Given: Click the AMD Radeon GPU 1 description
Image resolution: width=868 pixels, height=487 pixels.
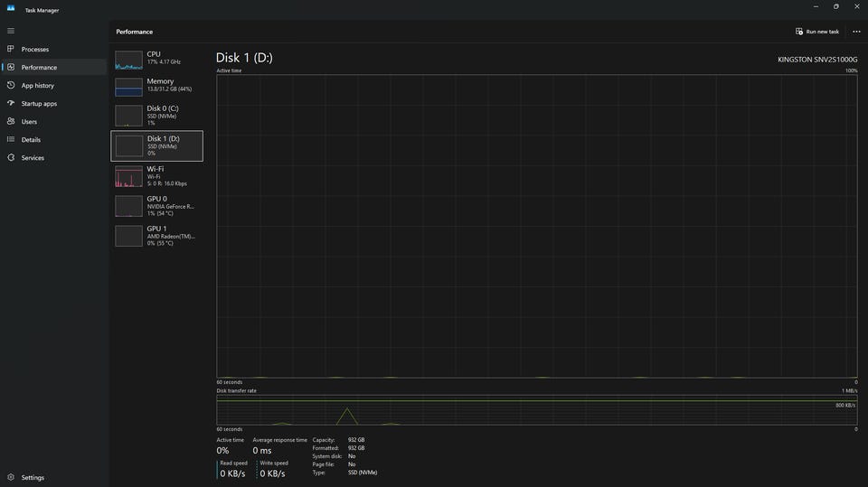Looking at the screenshot, I should click(171, 237).
